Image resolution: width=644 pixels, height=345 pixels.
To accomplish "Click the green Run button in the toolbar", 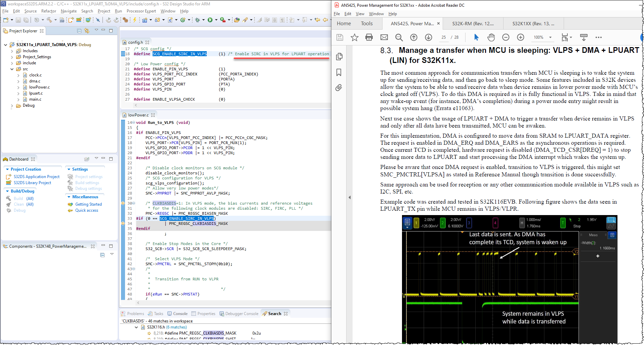I will pos(210,20).
